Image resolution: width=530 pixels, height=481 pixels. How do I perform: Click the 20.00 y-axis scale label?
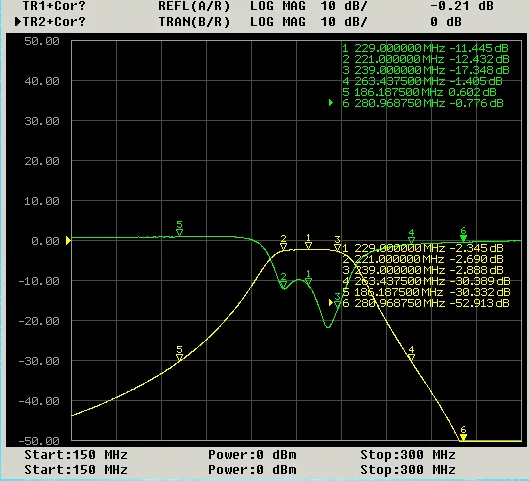(x=42, y=161)
